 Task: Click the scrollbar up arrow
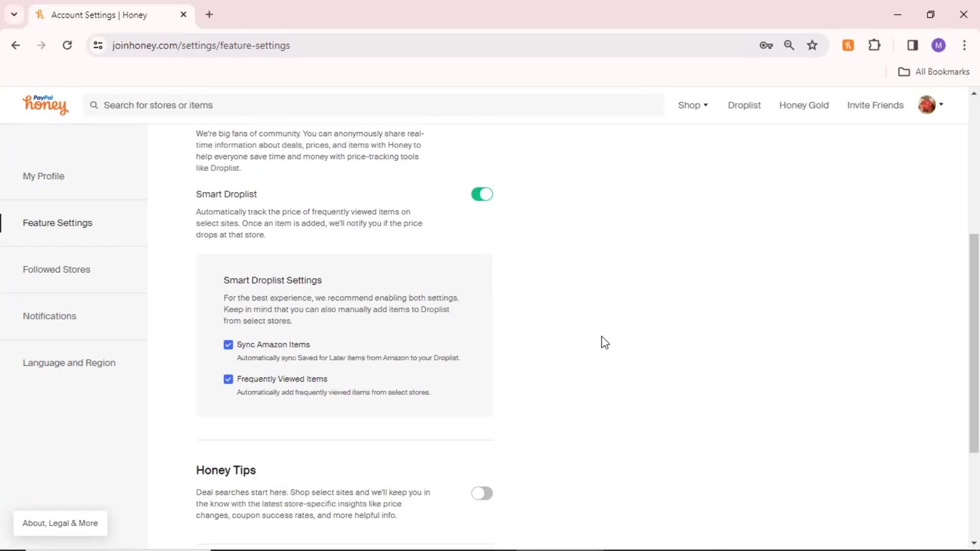(x=974, y=93)
